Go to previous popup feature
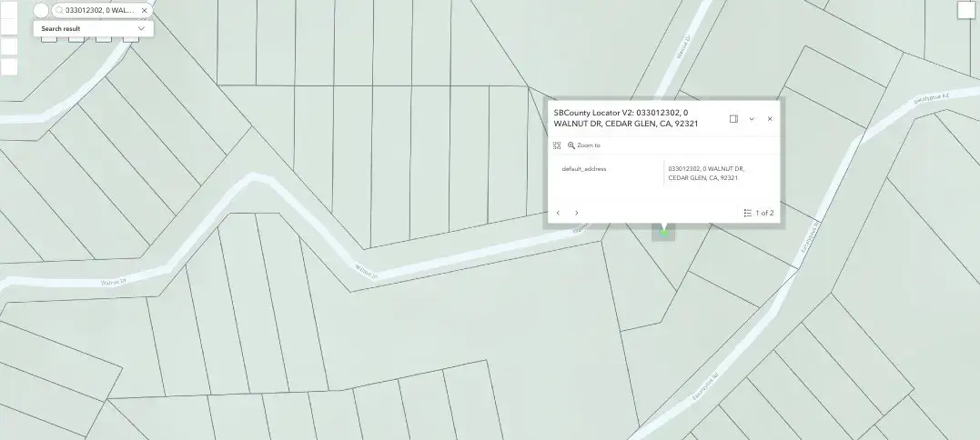This screenshot has height=440, width=980. [558, 213]
